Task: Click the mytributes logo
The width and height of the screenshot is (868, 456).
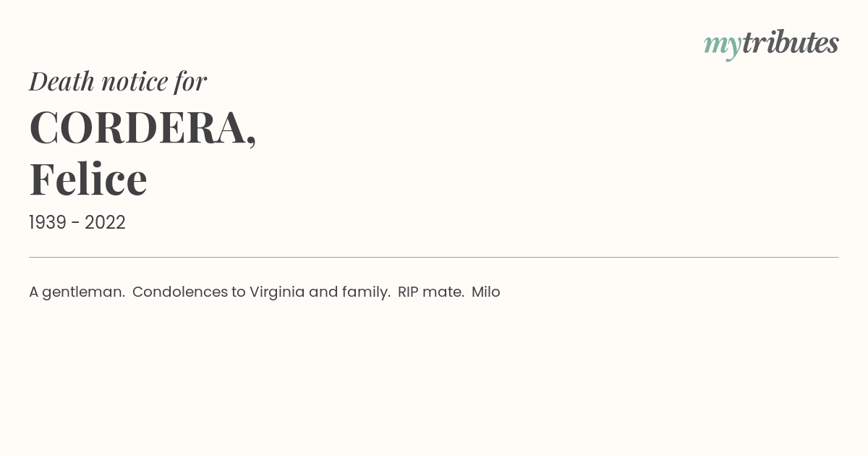Action: [x=771, y=44]
